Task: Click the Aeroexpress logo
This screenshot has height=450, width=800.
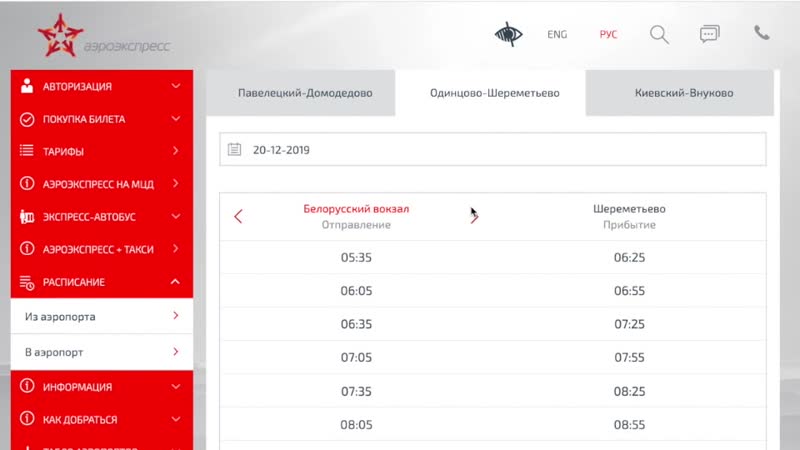Action: pyautogui.click(x=103, y=36)
